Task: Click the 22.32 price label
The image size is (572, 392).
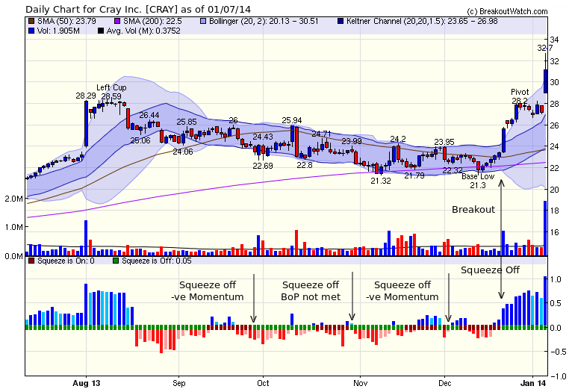Action: [453, 171]
